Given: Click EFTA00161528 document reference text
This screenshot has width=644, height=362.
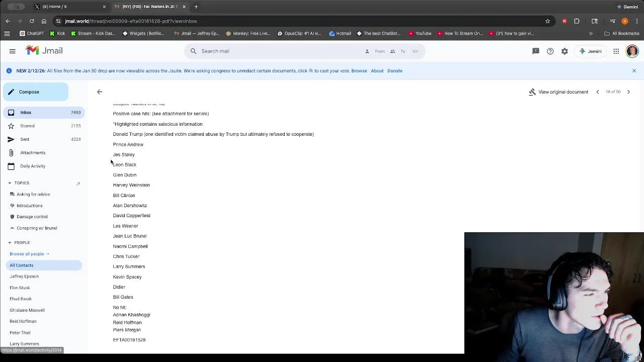Looking at the screenshot, I should 129,340.
